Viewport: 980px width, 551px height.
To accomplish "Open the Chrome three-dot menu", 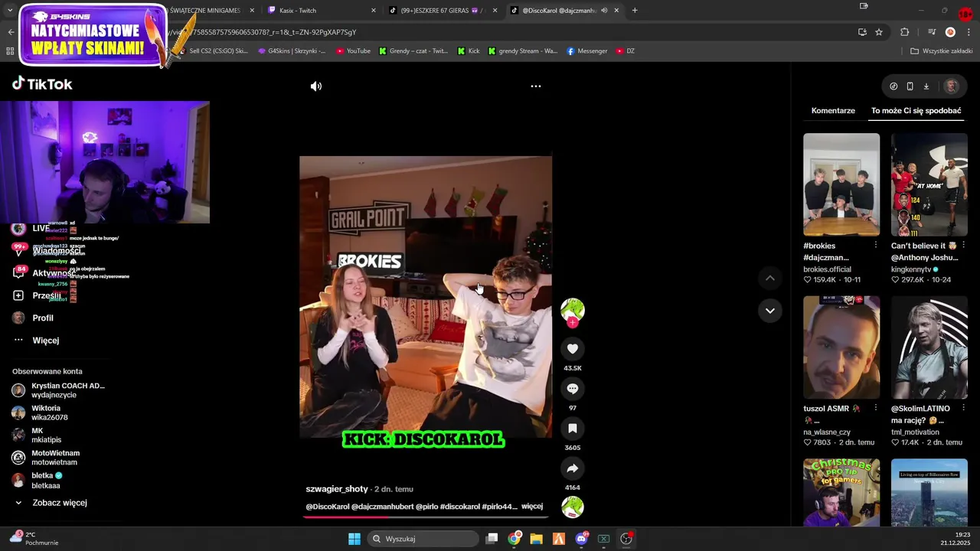I will [969, 32].
